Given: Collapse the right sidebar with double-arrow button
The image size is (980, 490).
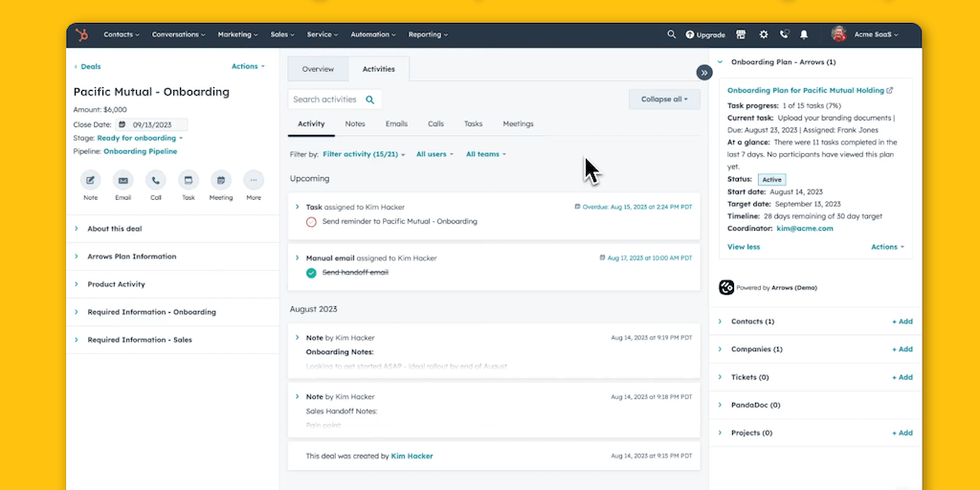Looking at the screenshot, I should 704,72.
